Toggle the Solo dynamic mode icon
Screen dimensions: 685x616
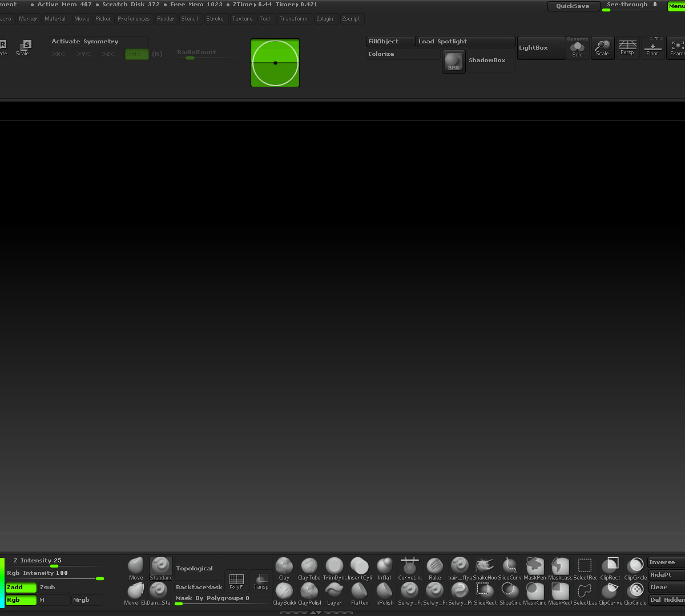(578, 48)
